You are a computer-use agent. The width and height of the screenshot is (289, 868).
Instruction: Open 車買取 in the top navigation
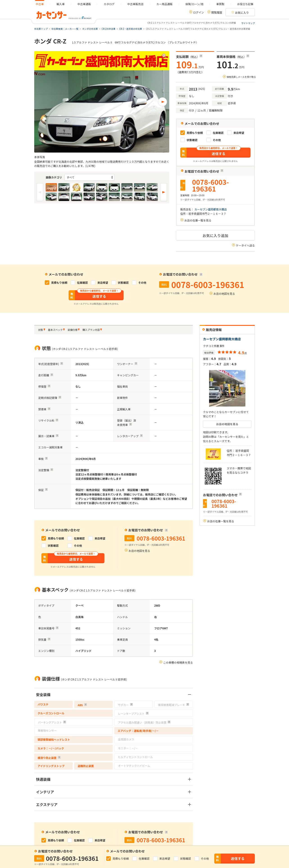(x=220, y=4)
